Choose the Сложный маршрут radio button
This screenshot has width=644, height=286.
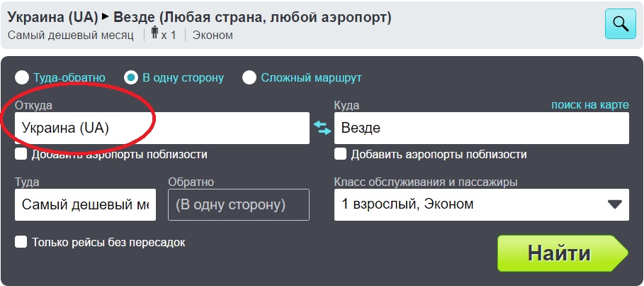(249, 77)
